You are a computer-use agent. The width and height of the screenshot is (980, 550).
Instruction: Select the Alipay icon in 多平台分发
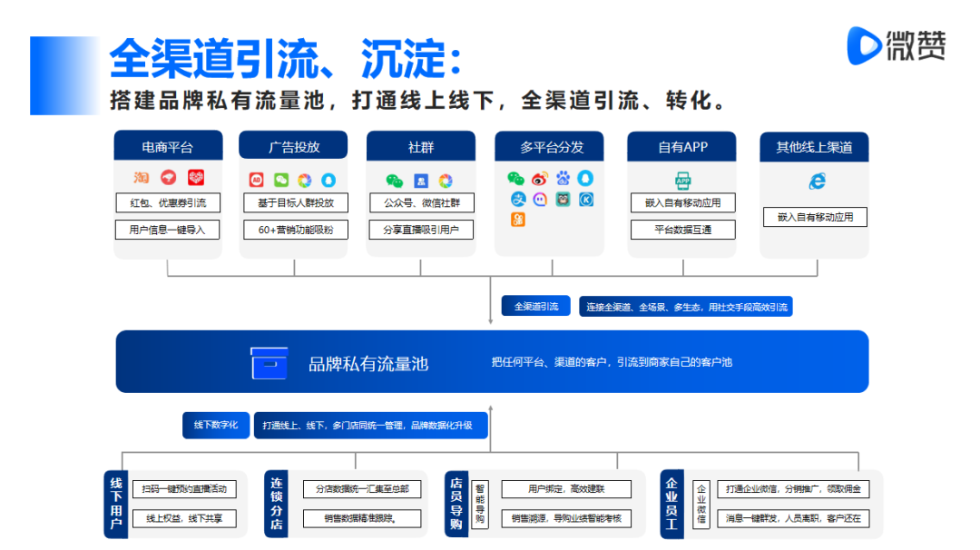pos(517,199)
